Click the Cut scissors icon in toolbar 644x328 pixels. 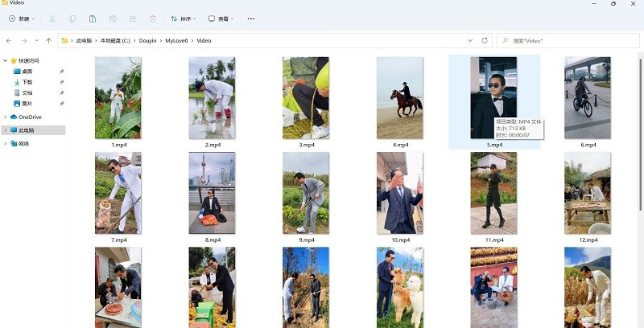tap(52, 18)
